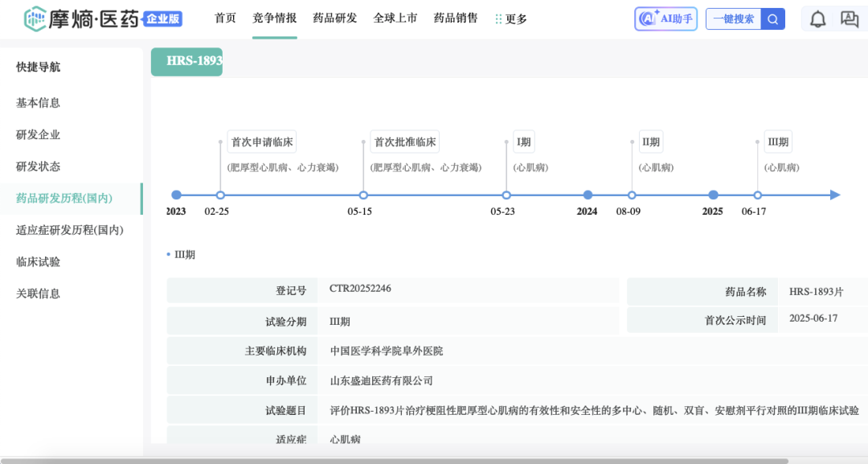Click the 一键搜索 button

click(733, 19)
